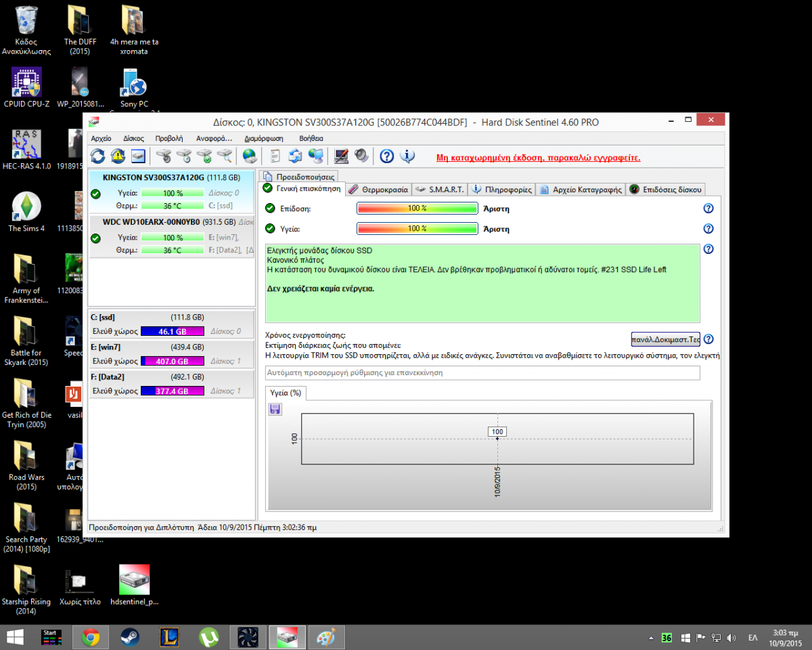Click the red Μη καταχωρημένη έκδοση registration link

coord(539,158)
